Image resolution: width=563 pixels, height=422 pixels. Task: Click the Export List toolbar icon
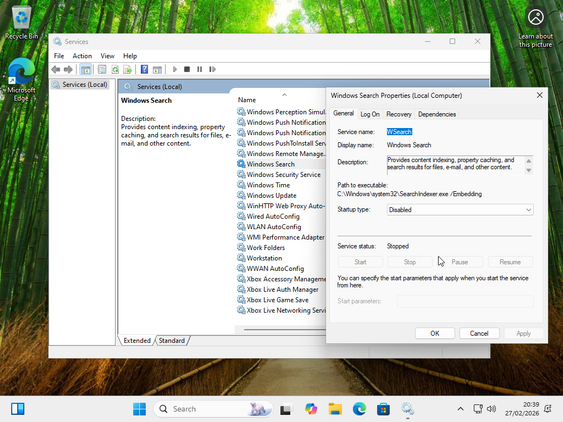coord(127,69)
